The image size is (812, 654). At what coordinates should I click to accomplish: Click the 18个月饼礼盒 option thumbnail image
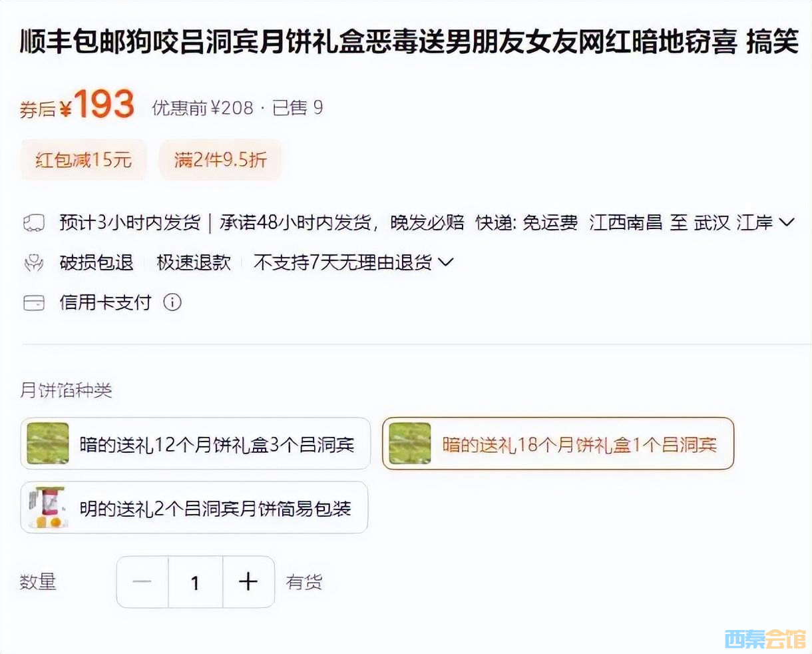[410, 444]
